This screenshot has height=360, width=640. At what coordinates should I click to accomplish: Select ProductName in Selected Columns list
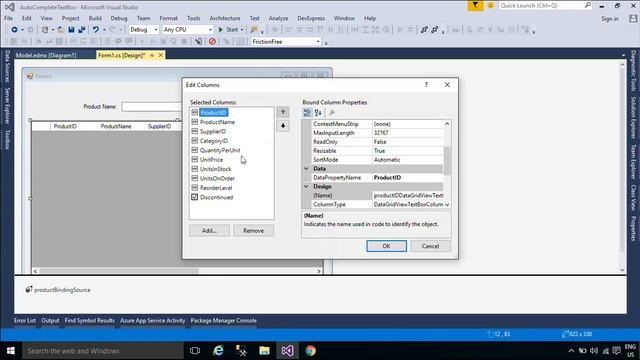217,122
